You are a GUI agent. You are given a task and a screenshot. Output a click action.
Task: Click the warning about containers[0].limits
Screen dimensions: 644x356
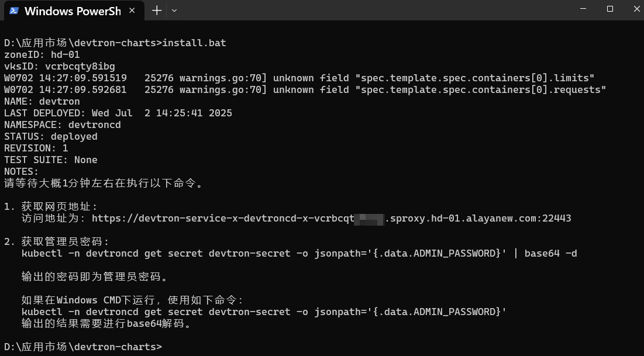coord(299,78)
